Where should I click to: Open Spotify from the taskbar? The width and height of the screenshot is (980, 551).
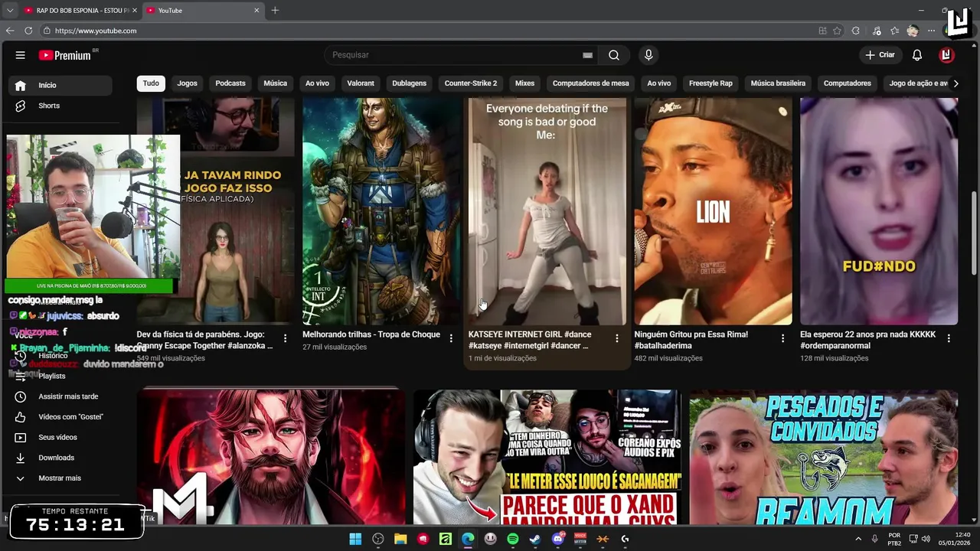[513, 539]
